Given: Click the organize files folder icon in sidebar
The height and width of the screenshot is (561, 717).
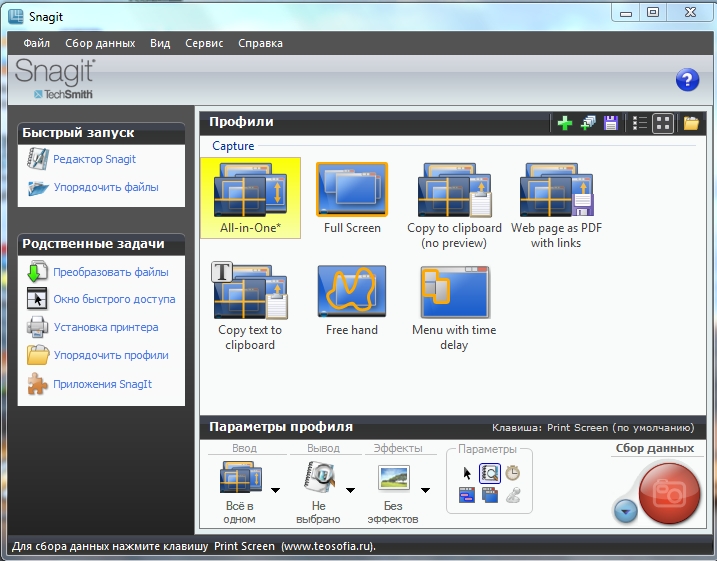Looking at the screenshot, I should coord(37,187).
